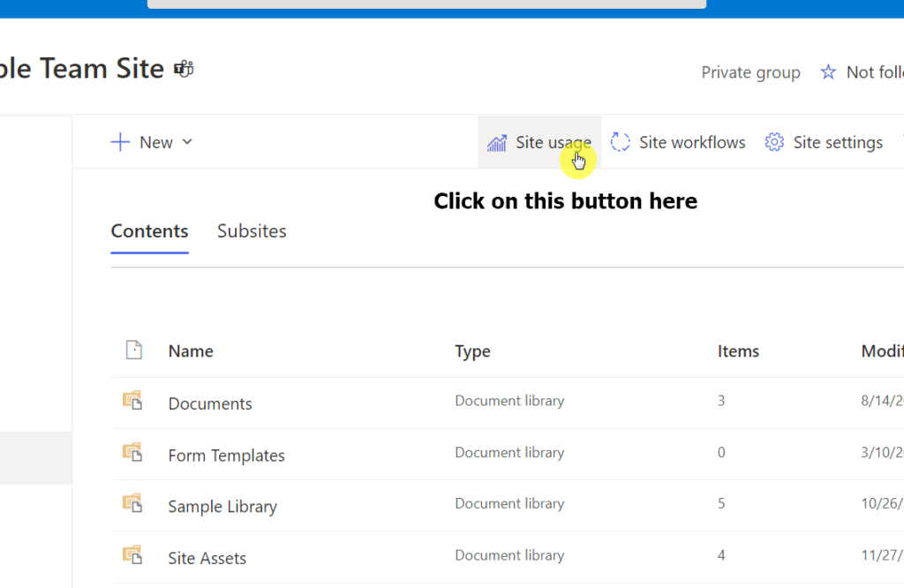The height and width of the screenshot is (588, 904).
Task: Click the highlighted item in left navigation pane
Action: click(35, 457)
